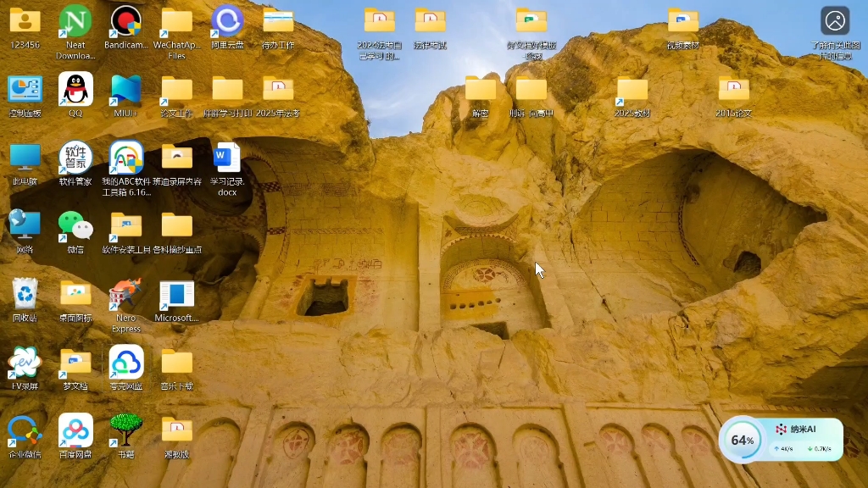Open the 班迪录屏内容 folder
868x488 pixels.
click(x=176, y=158)
